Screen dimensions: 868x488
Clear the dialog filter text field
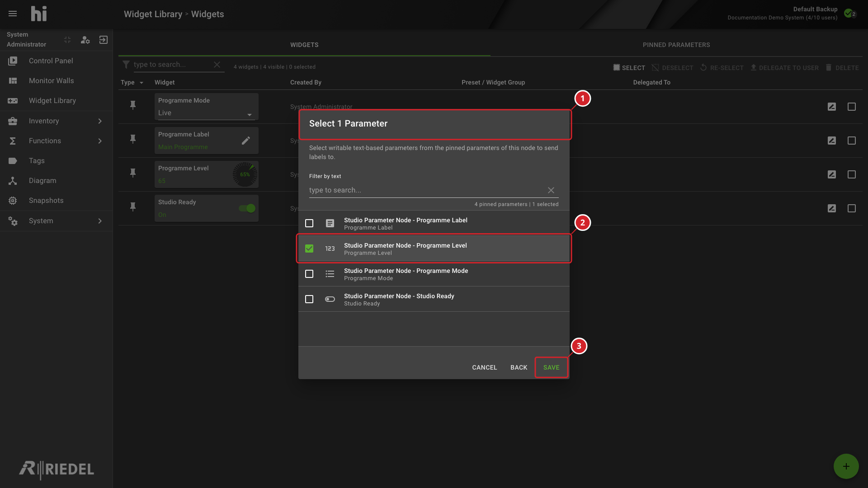pyautogui.click(x=551, y=190)
